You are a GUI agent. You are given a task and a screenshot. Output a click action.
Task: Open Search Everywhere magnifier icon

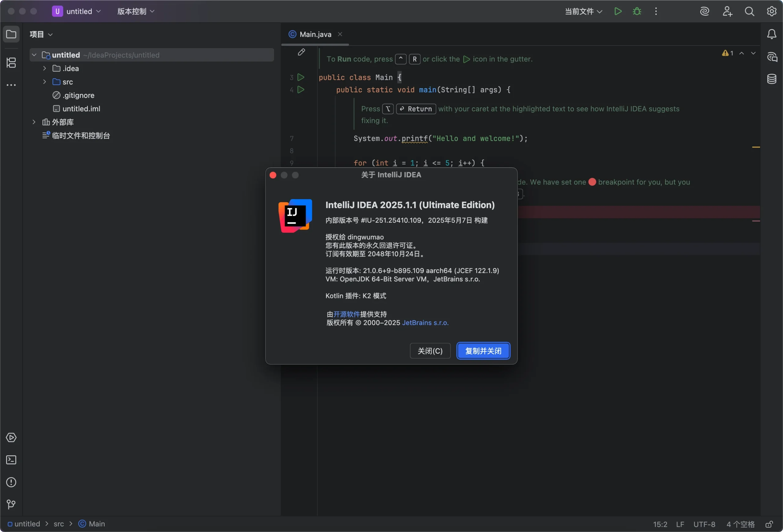(749, 11)
